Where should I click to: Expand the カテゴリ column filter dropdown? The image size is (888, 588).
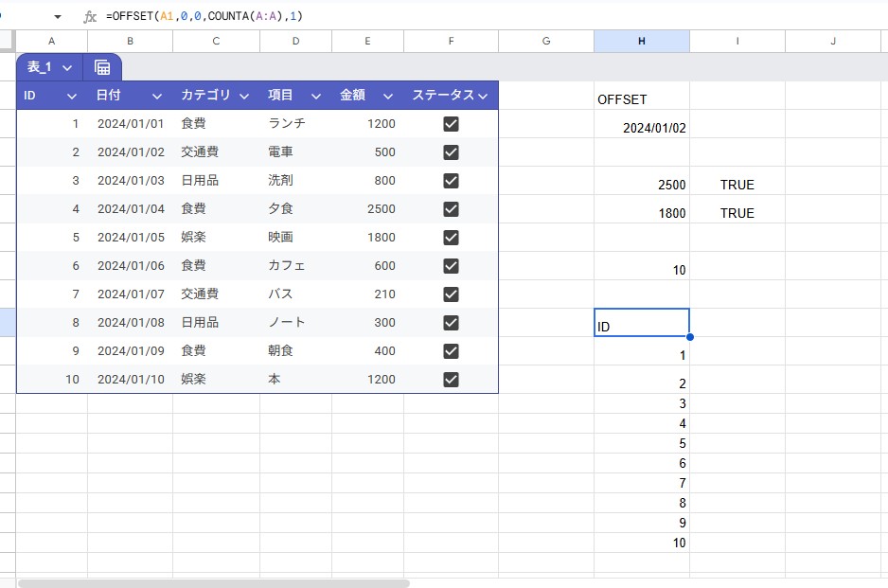click(244, 96)
